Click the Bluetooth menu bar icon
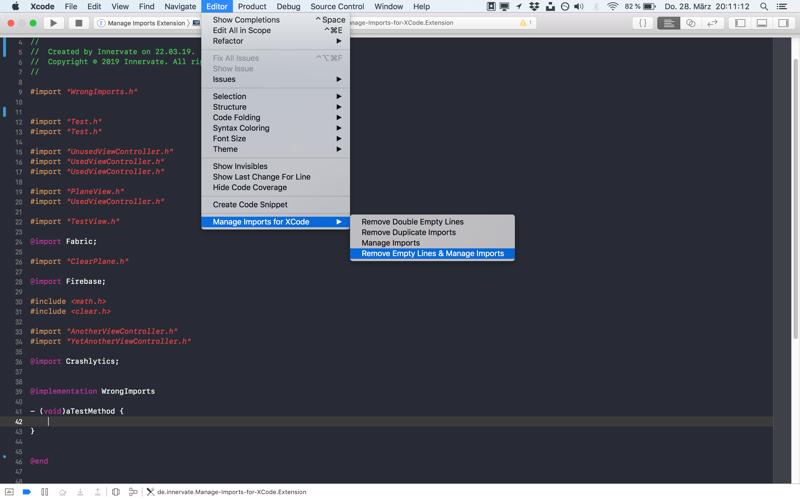This screenshot has width=800, height=500. (595, 7)
